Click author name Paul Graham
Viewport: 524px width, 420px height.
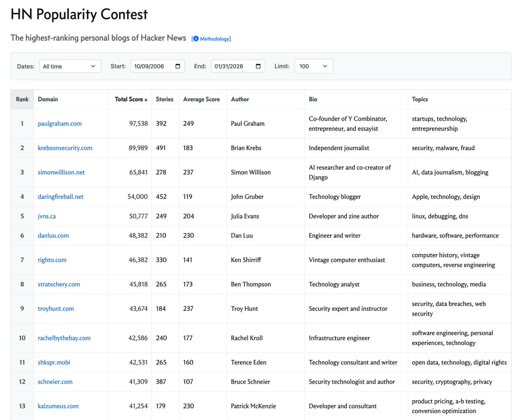tap(248, 124)
